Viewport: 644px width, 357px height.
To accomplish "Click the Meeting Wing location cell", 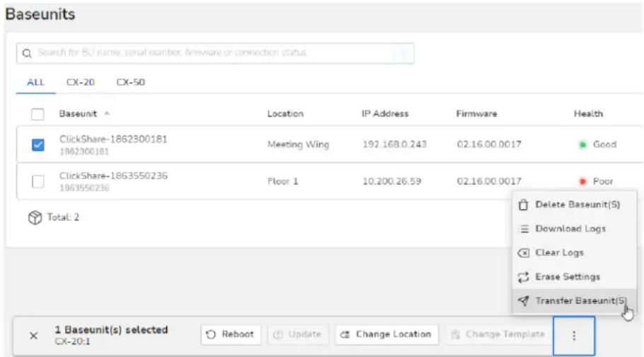I will (x=298, y=144).
